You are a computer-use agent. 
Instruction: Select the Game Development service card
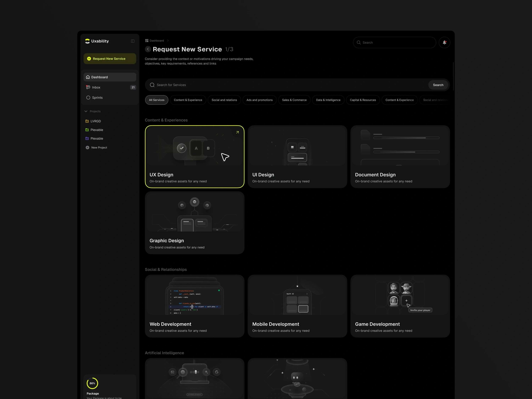[400, 306]
